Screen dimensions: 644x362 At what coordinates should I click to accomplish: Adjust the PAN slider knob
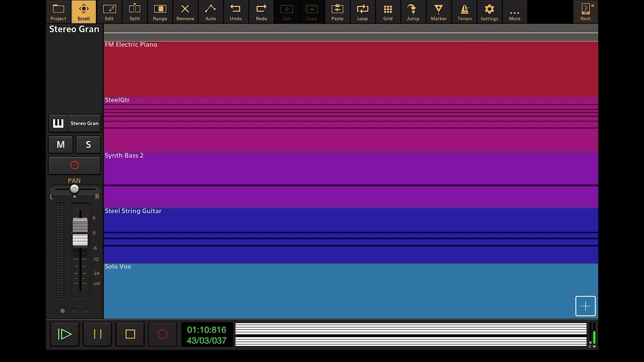(x=74, y=189)
